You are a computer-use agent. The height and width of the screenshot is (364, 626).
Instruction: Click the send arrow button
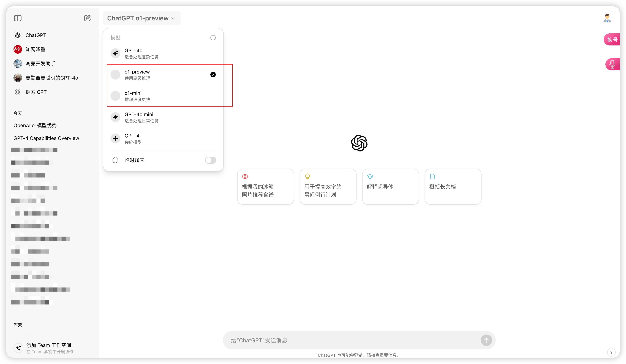click(486, 340)
